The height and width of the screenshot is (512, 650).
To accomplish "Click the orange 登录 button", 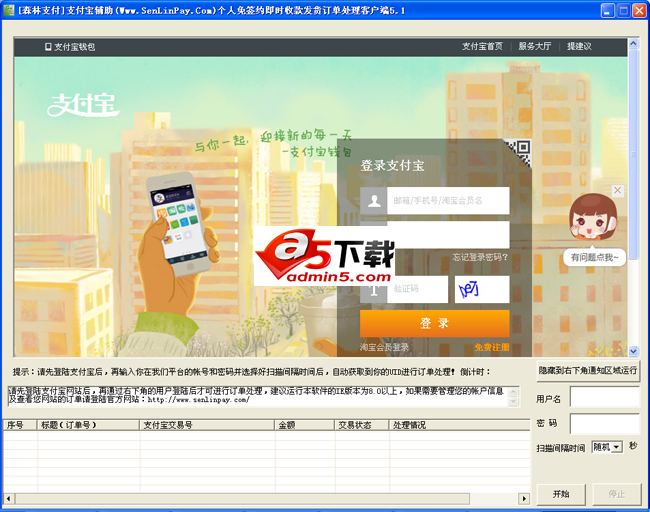I will pos(434,323).
